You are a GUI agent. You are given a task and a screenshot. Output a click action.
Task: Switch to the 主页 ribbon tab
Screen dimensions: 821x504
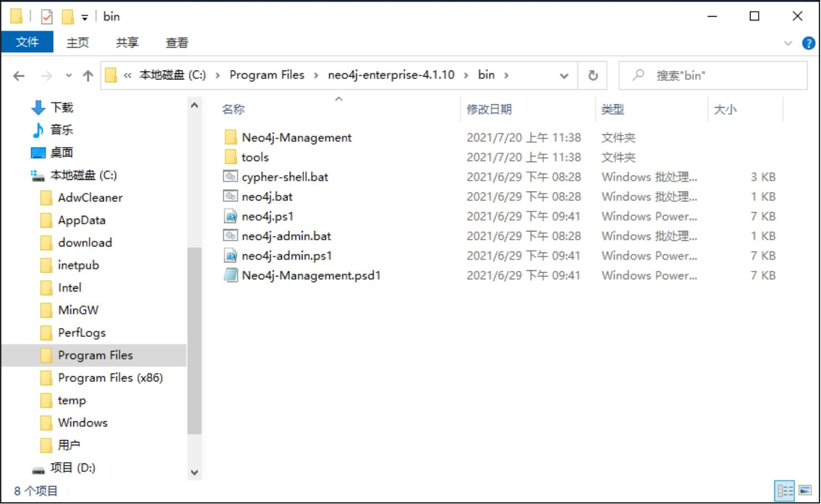(x=78, y=42)
